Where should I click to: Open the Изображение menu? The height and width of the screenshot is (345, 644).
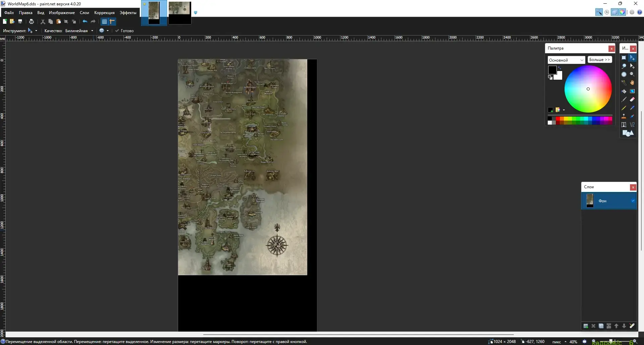coord(62,13)
